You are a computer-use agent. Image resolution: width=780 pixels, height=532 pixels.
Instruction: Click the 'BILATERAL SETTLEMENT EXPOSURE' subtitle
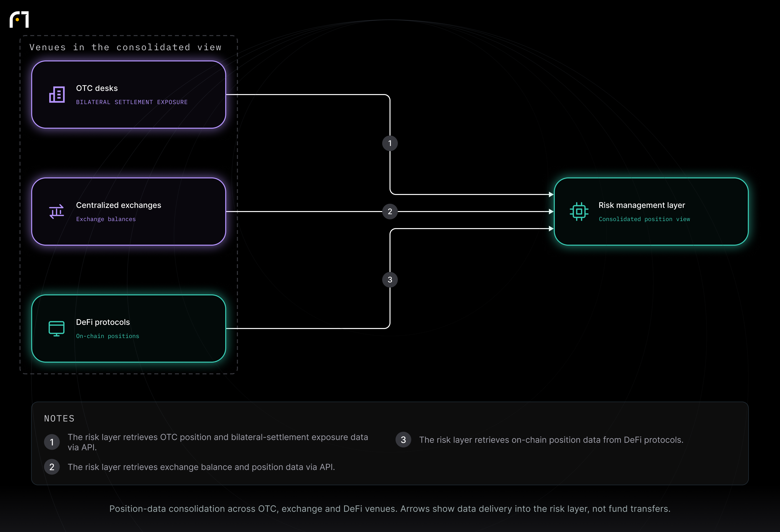coord(132,102)
